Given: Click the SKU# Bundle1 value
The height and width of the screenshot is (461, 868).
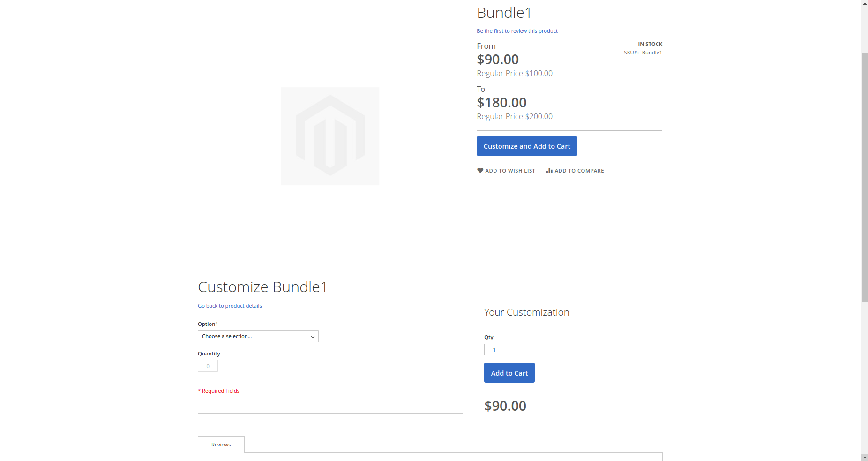Looking at the screenshot, I should pyautogui.click(x=652, y=53).
